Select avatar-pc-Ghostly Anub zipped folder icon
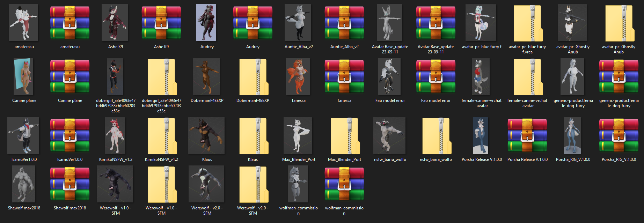 (620, 23)
